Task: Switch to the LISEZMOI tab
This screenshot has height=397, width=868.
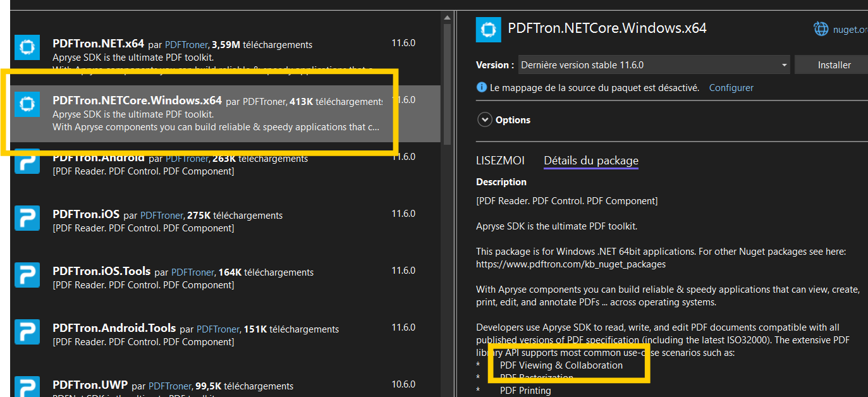Action: point(500,161)
